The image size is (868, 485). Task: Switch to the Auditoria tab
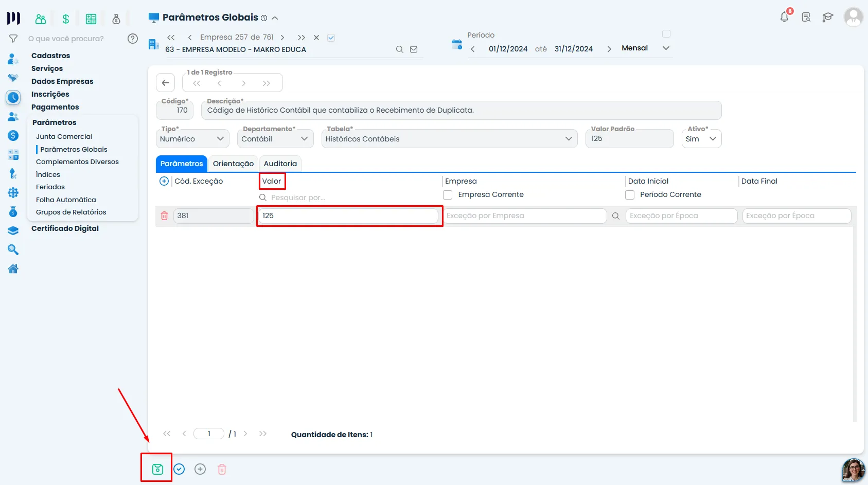280,164
